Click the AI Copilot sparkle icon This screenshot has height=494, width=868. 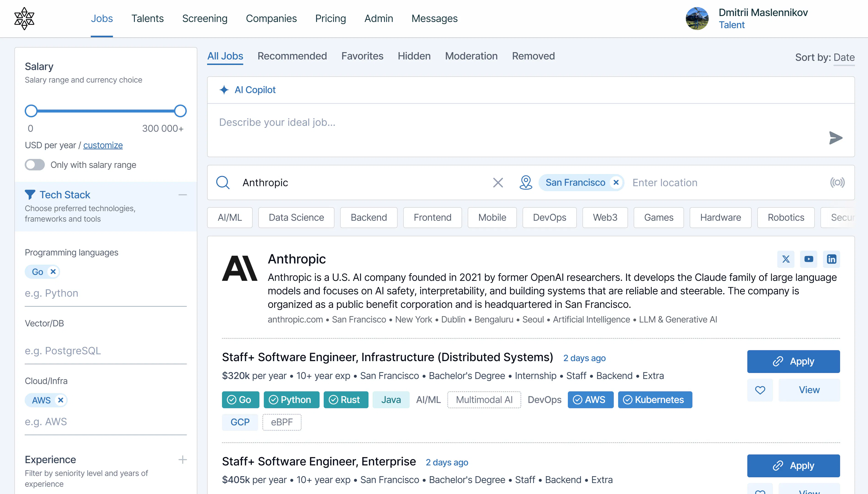[224, 90]
